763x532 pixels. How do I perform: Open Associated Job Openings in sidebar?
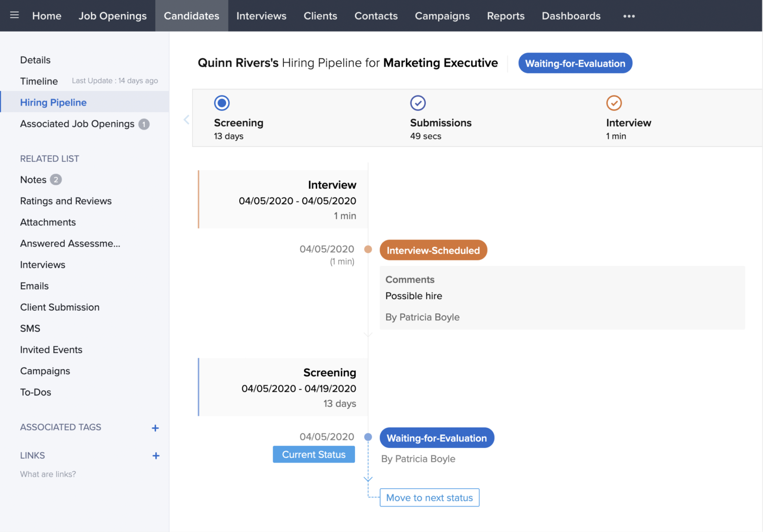pyautogui.click(x=77, y=124)
